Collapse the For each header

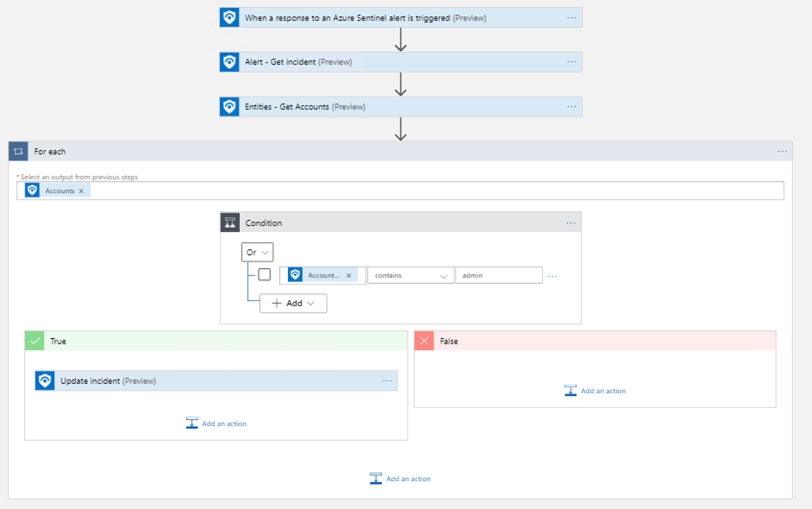400,151
